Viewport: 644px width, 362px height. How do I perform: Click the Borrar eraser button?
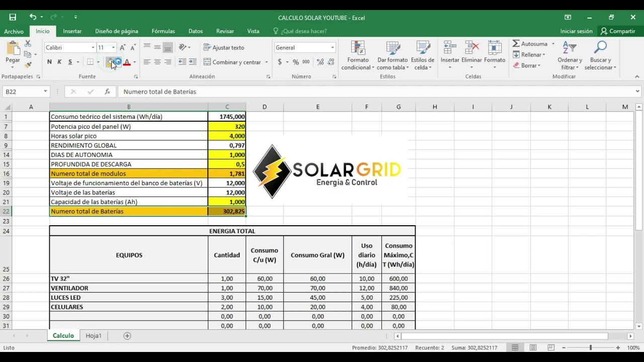tap(527, 65)
